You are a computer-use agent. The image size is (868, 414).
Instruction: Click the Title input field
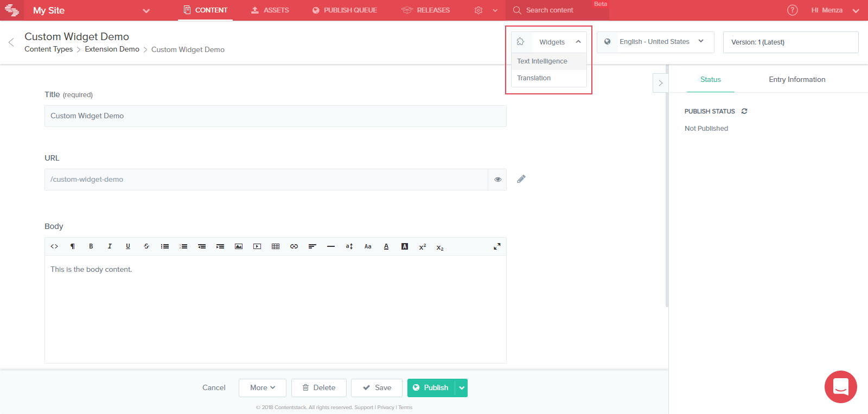pos(276,116)
